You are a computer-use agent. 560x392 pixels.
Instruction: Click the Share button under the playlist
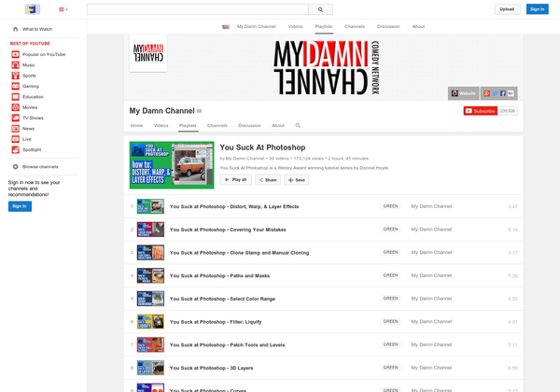tap(267, 179)
